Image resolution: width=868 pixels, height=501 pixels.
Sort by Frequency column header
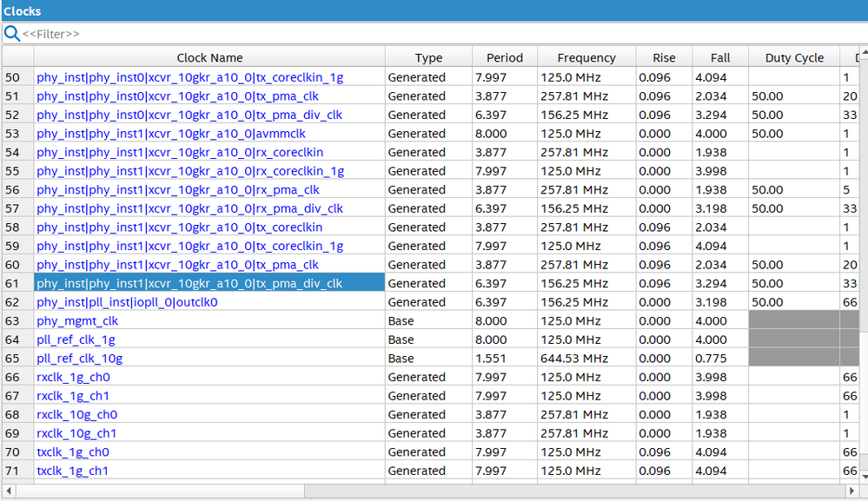pos(586,58)
